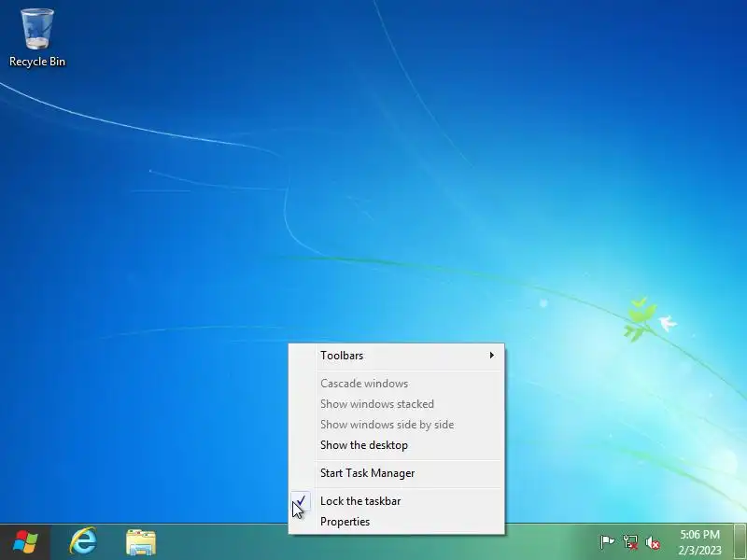Click the Show desktop strip beside the clock

click(x=740, y=542)
